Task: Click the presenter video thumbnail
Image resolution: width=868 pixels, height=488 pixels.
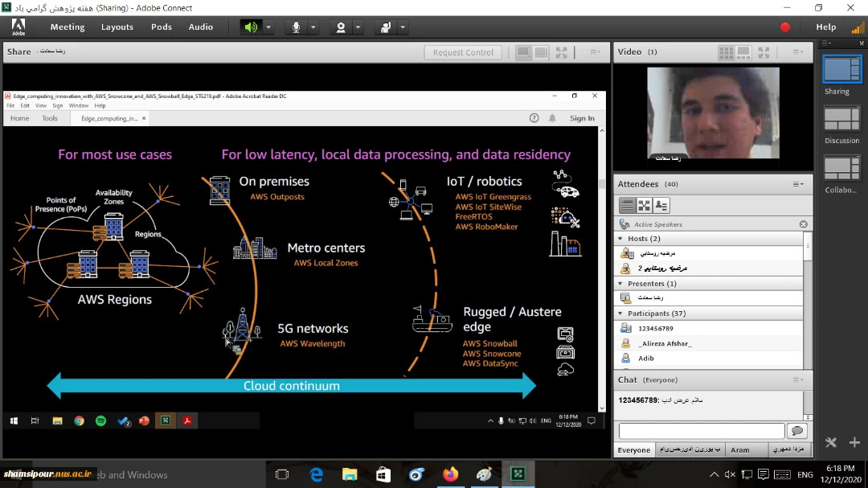Action: click(x=713, y=113)
